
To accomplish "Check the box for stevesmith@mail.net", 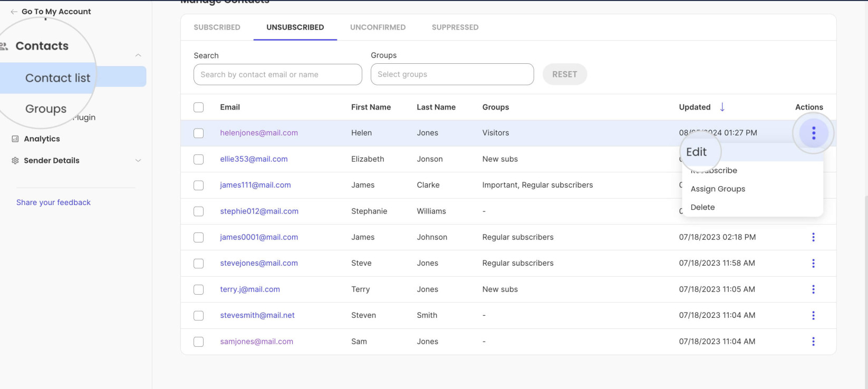I will coord(198,315).
